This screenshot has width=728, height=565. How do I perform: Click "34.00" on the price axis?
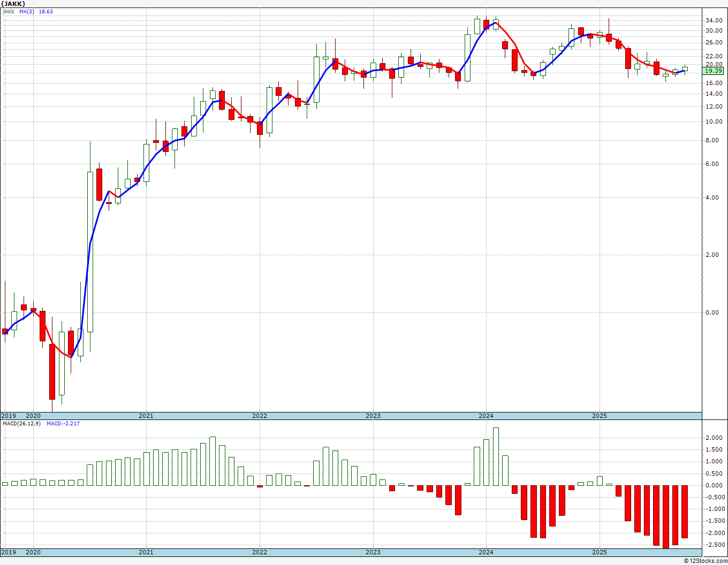click(x=714, y=20)
